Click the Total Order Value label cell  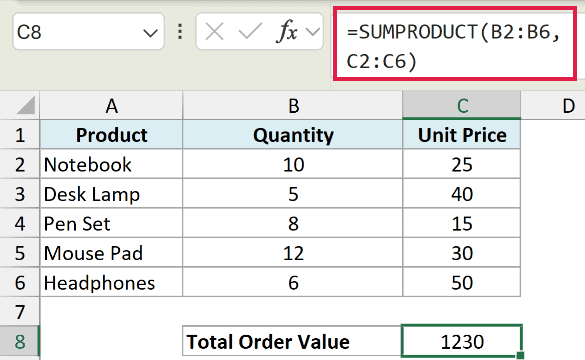pyautogui.click(x=292, y=341)
